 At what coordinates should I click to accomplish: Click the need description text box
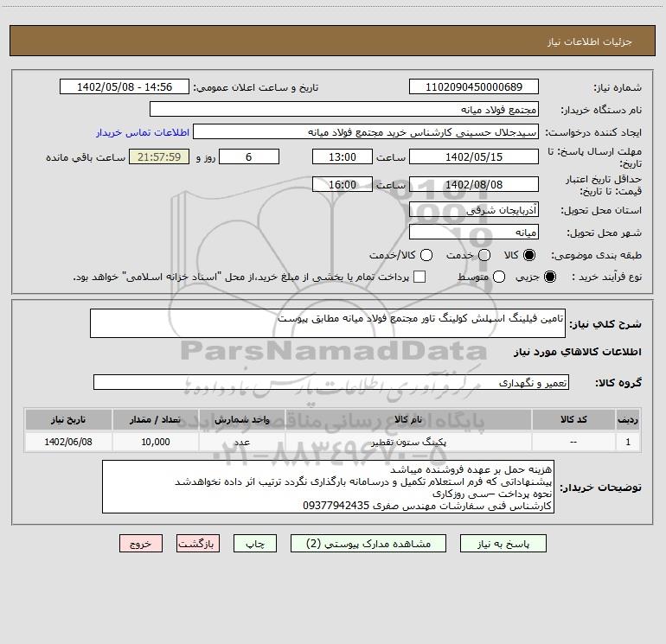click(x=328, y=323)
